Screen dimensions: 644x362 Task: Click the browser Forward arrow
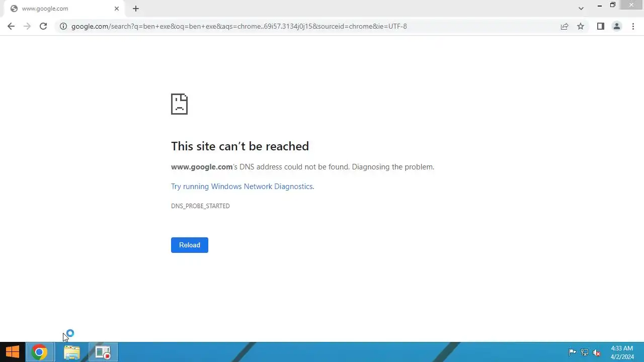coord(27,26)
